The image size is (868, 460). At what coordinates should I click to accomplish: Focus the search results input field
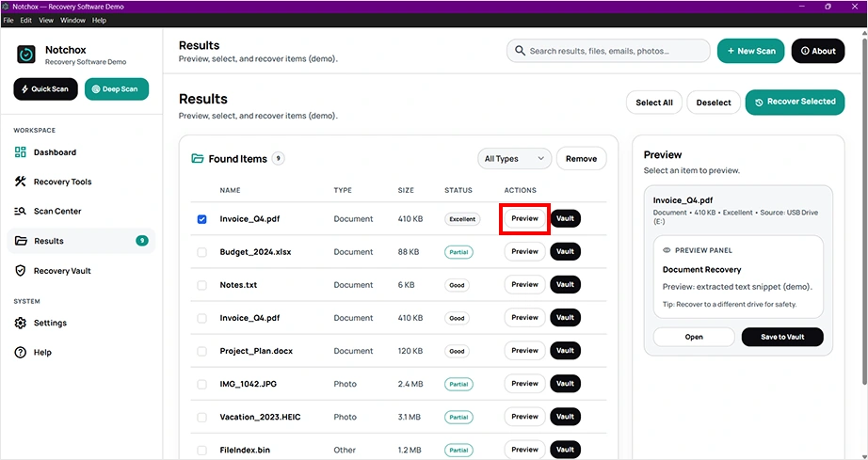coord(608,51)
